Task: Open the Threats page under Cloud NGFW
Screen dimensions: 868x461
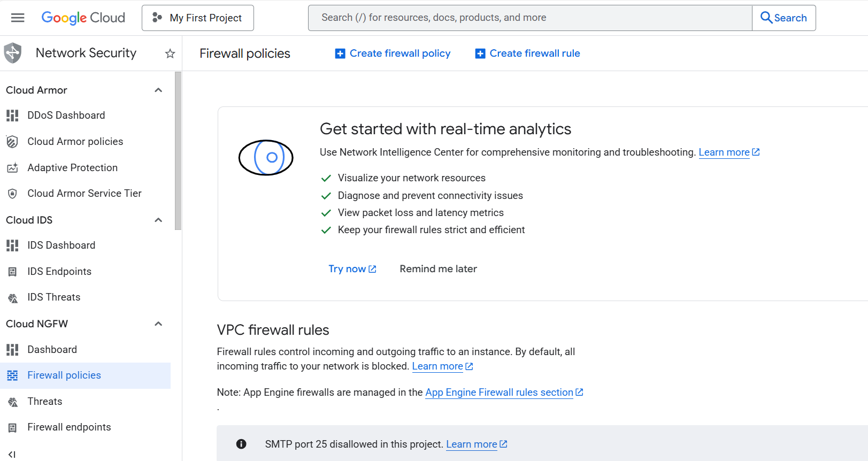Action: coord(44,401)
